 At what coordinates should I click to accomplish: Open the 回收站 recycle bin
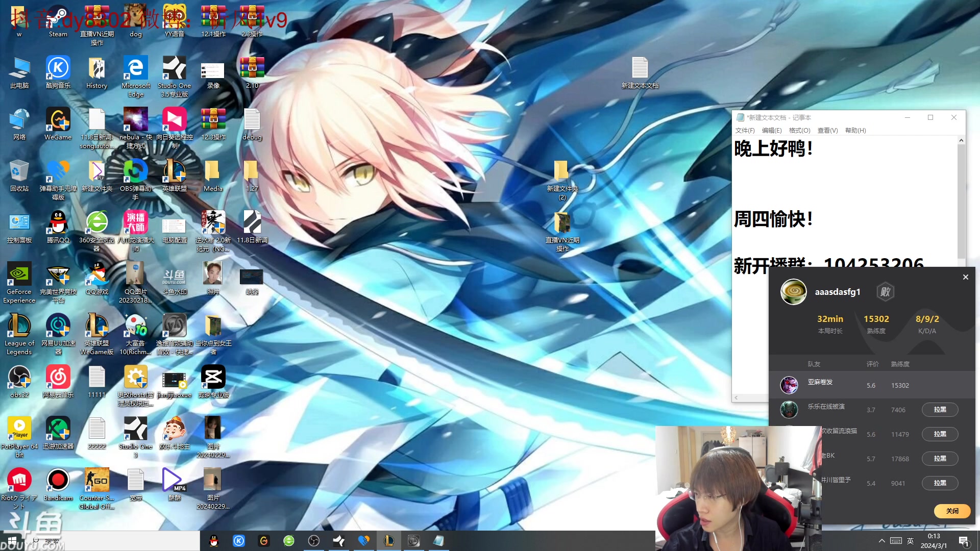click(19, 175)
